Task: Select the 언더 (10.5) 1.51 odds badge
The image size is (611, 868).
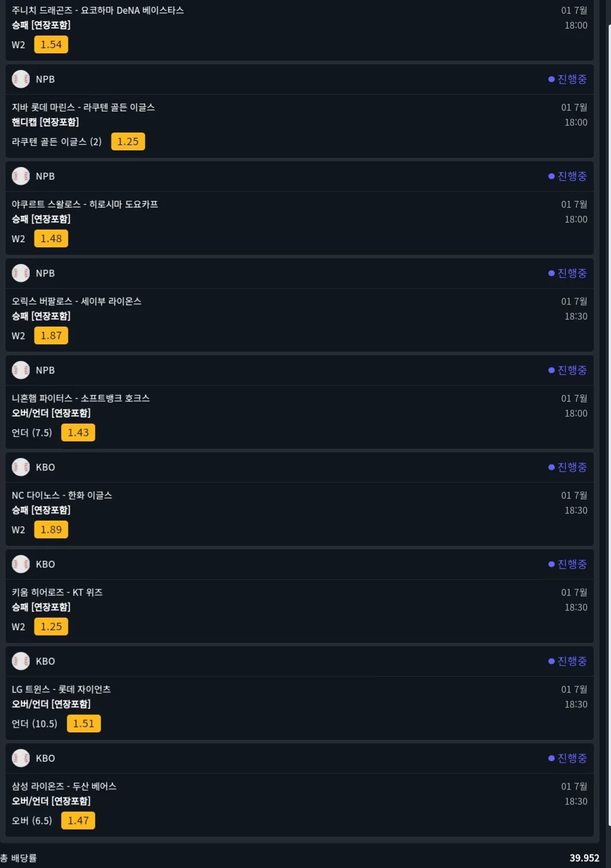Action: (84, 724)
